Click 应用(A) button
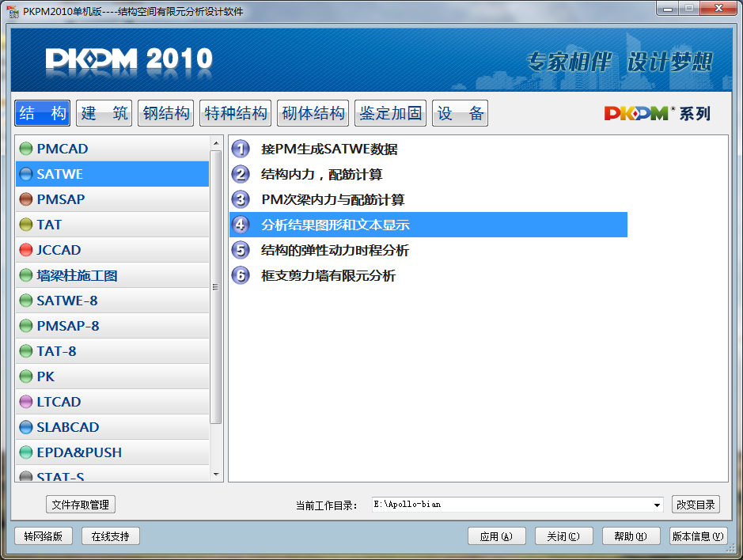743x560 pixels. [x=497, y=536]
